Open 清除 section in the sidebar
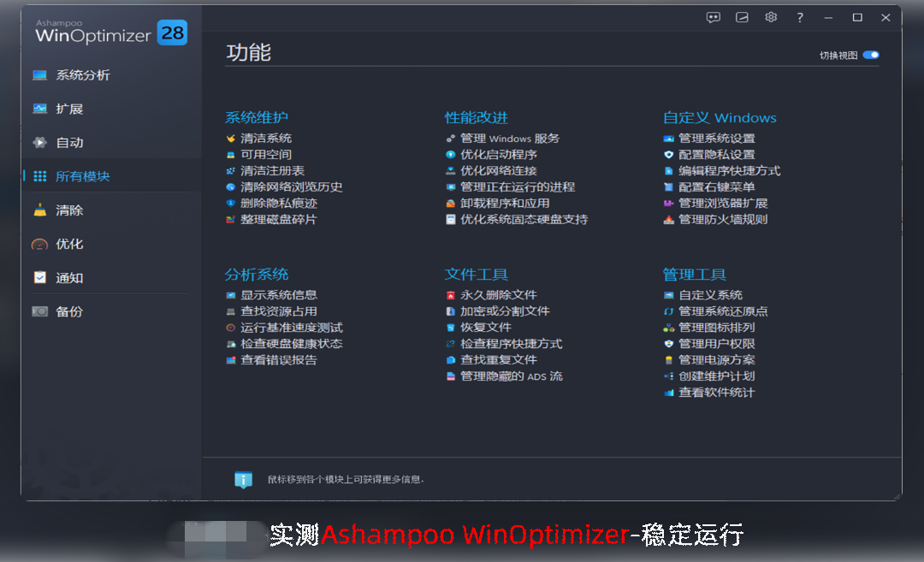This screenshot has width=924, height=562. point(69,210)
